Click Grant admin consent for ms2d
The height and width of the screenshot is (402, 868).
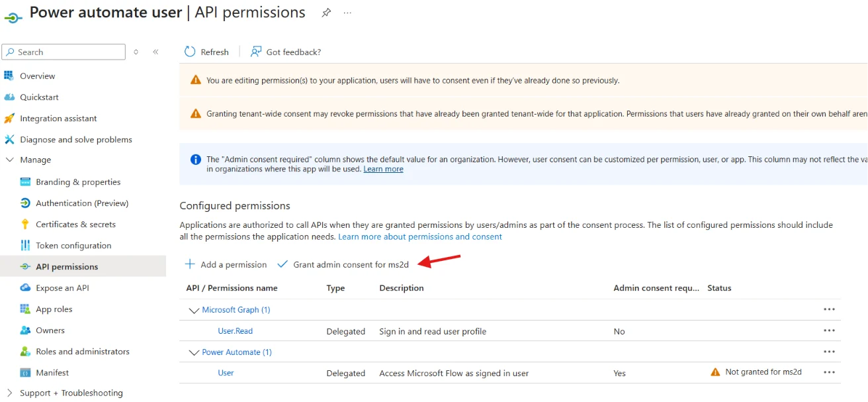(351, 264)
